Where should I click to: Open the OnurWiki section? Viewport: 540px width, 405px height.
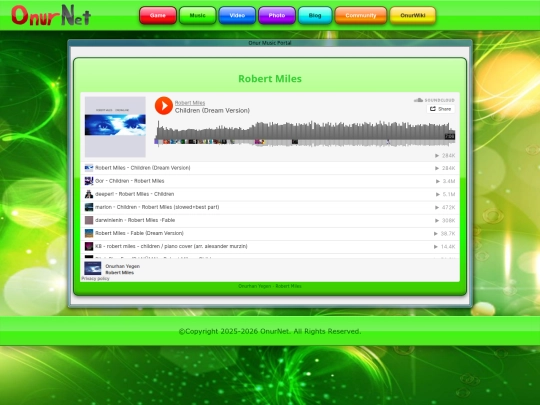pos(413,15)
